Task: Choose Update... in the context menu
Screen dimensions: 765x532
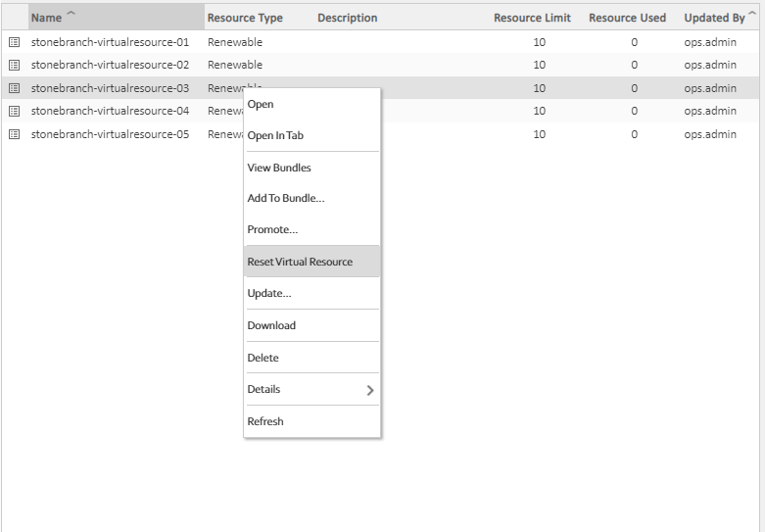Action: click(269, 293)
